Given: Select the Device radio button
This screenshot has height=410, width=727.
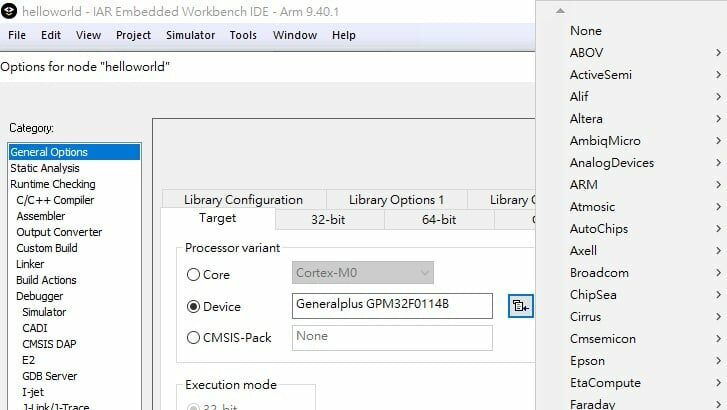Looking at the screenshot, I should tap(193, 307).
